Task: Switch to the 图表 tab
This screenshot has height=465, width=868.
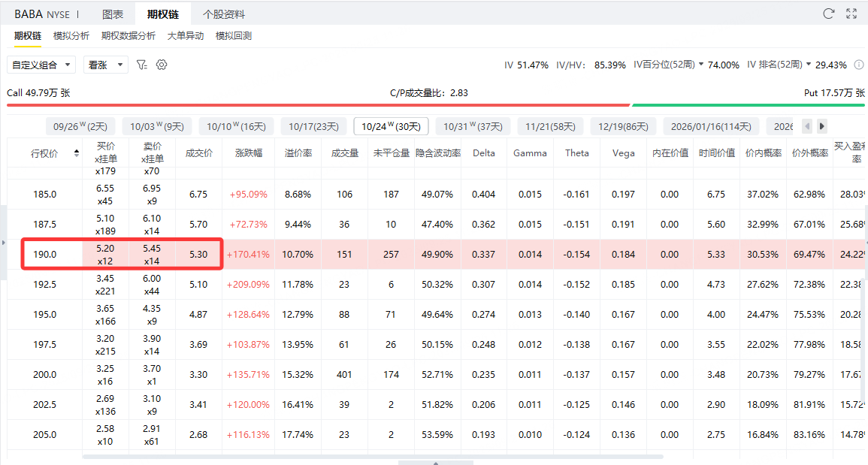Action: click(x=113, y=14)
